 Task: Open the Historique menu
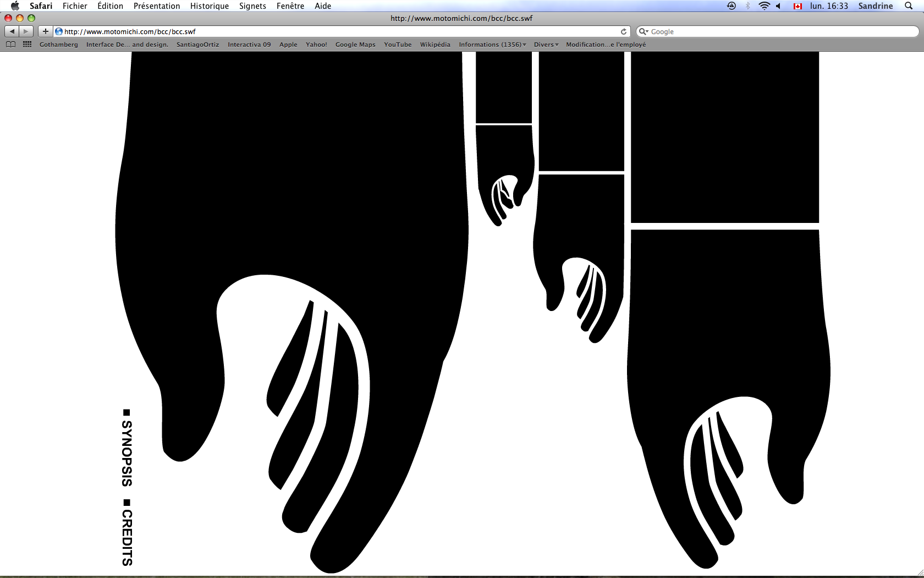point(210,6)
